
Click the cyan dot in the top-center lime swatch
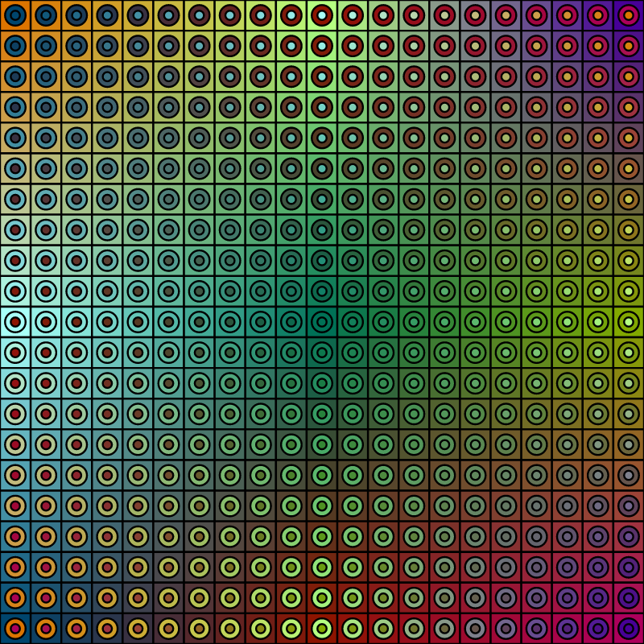point(322,15)
